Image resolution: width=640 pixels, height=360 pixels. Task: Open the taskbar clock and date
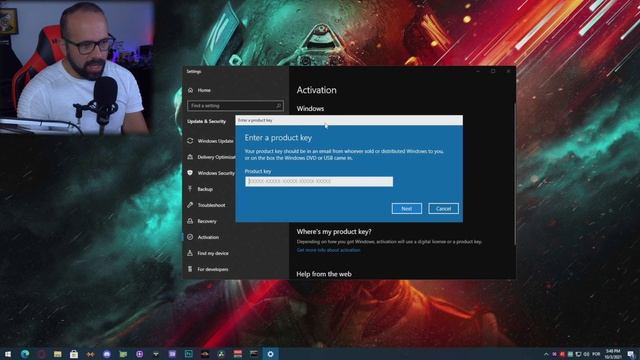(613, 354)
